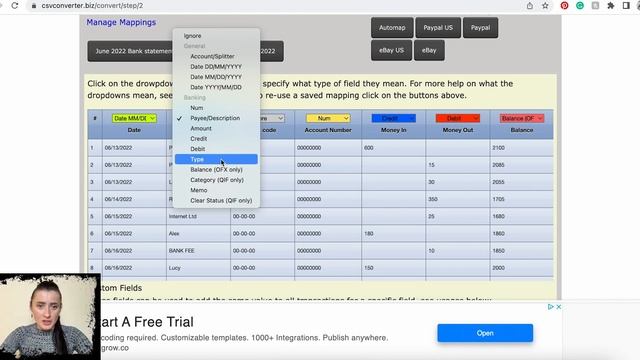640x360 pixels.
Task: Open the Money In Credit dropdown
Action: point(393,118)
